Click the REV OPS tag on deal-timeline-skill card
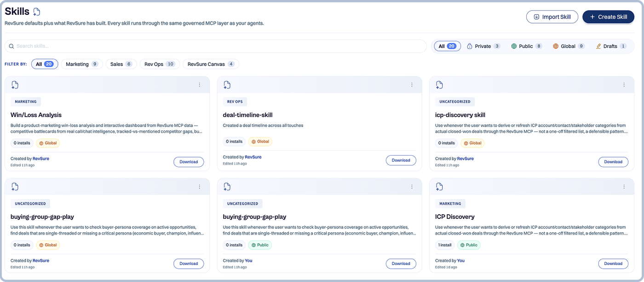This screenshot has width=644, height=282. coord(235,101)
